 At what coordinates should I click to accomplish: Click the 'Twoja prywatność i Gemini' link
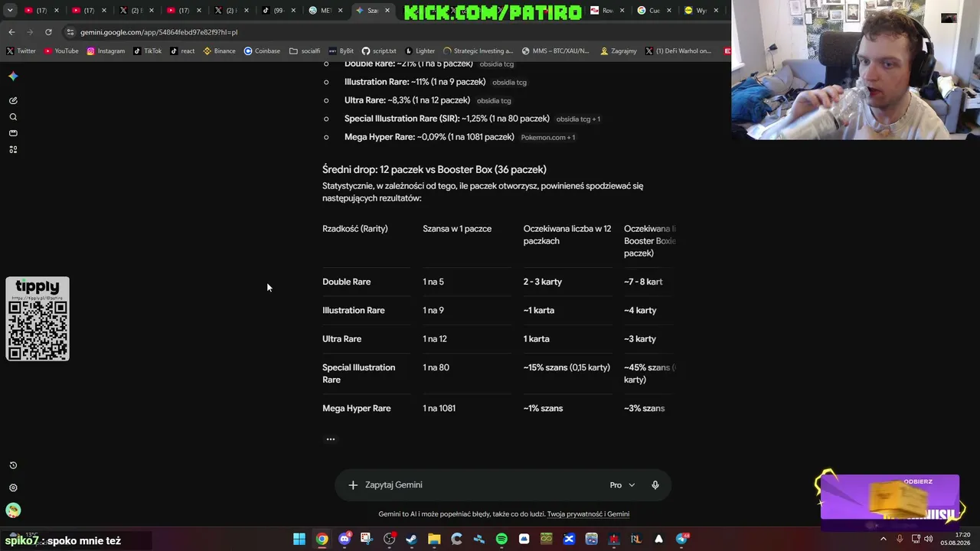click(x=588, y=514)
